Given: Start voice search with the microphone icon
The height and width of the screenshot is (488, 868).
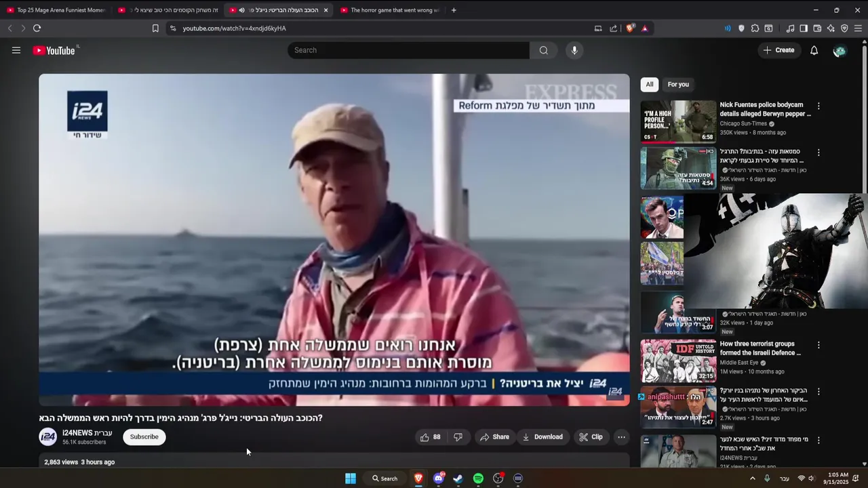Looking at the screenshot, I should 574,50.
